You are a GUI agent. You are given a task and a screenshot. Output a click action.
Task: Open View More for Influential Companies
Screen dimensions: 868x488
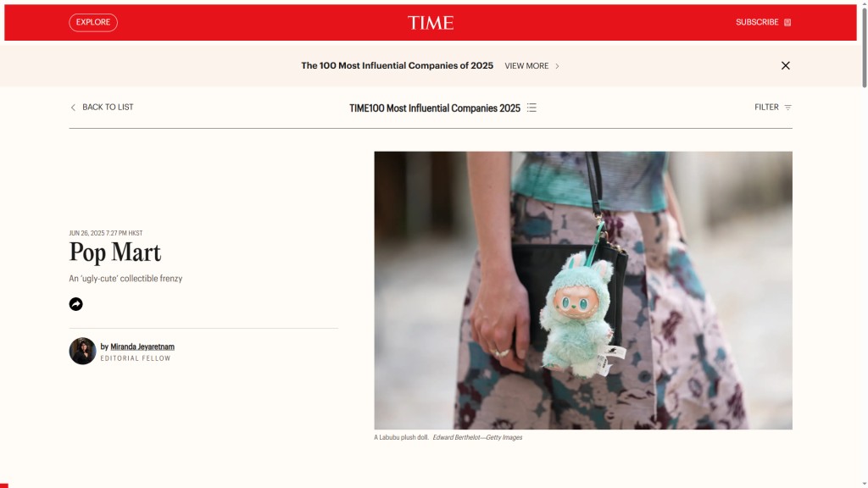[x=526, y=66]
